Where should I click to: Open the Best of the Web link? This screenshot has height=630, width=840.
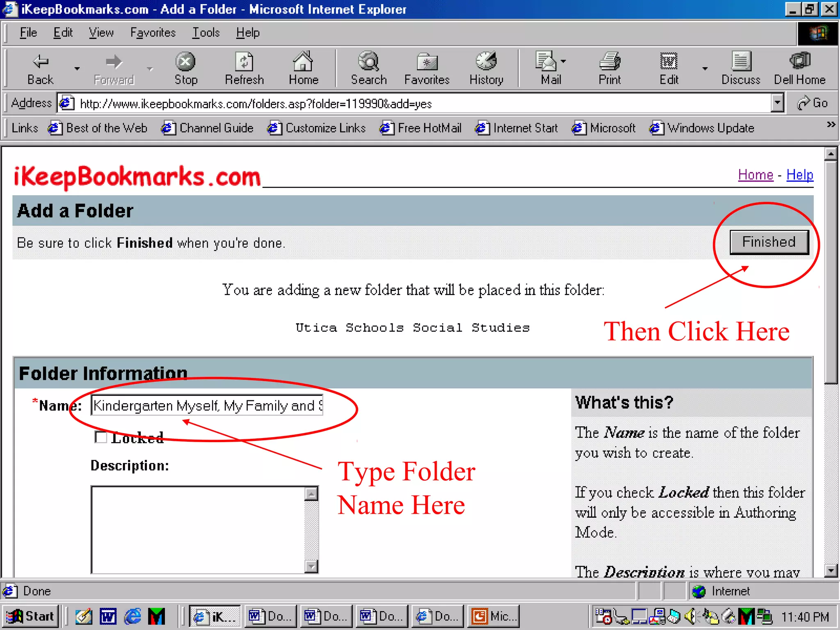(x=98, y=128)
